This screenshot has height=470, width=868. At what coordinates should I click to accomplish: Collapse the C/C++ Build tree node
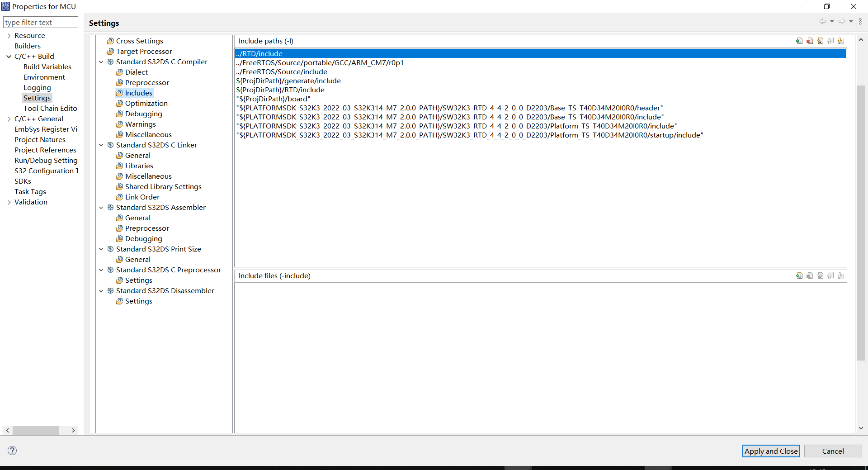tap(9, 56)
